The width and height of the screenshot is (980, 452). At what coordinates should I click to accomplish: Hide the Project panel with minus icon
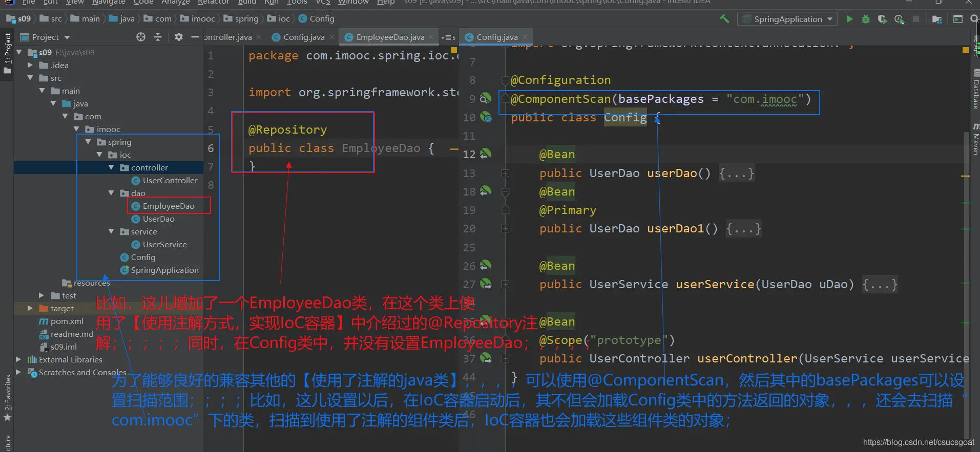195,37
